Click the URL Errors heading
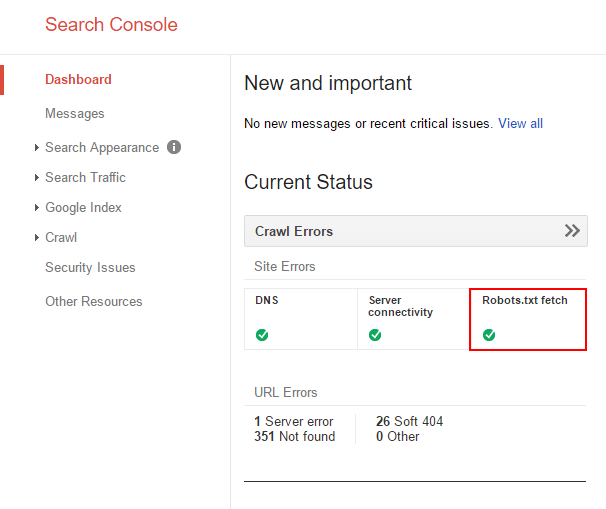 286,392
